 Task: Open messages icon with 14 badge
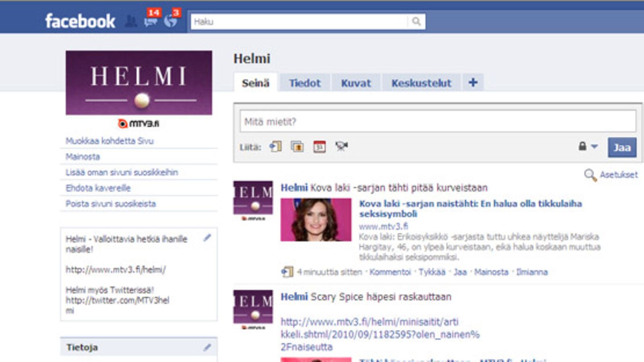tap(151, 21)
